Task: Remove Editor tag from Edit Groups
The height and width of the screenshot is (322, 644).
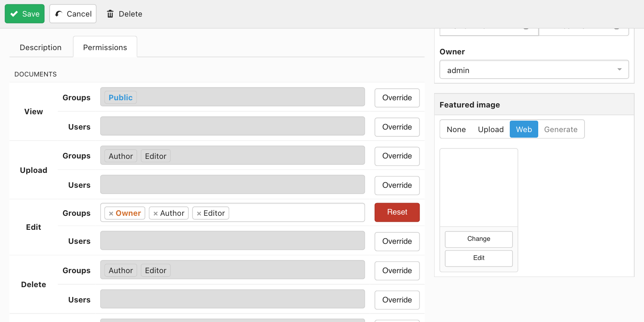Action: point(199,214)
